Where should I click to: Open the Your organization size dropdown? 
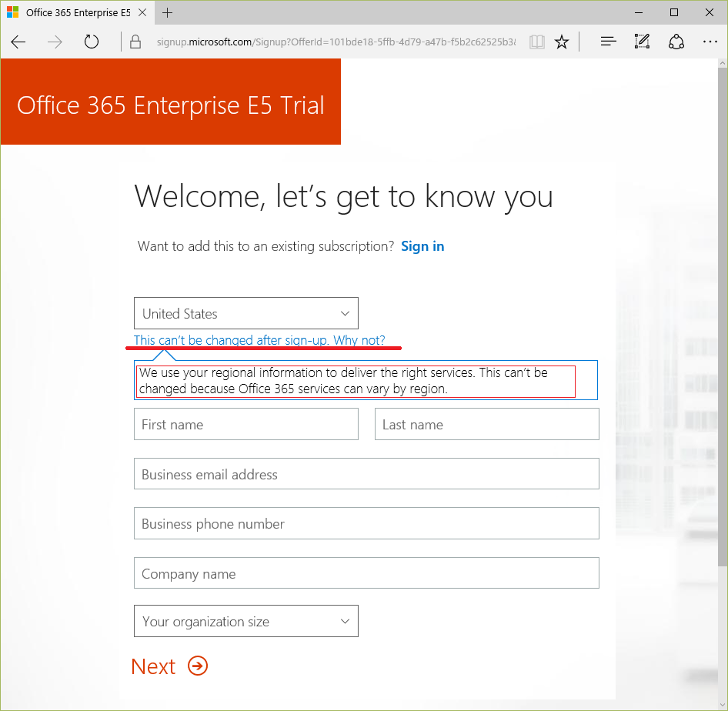point(246,621)
